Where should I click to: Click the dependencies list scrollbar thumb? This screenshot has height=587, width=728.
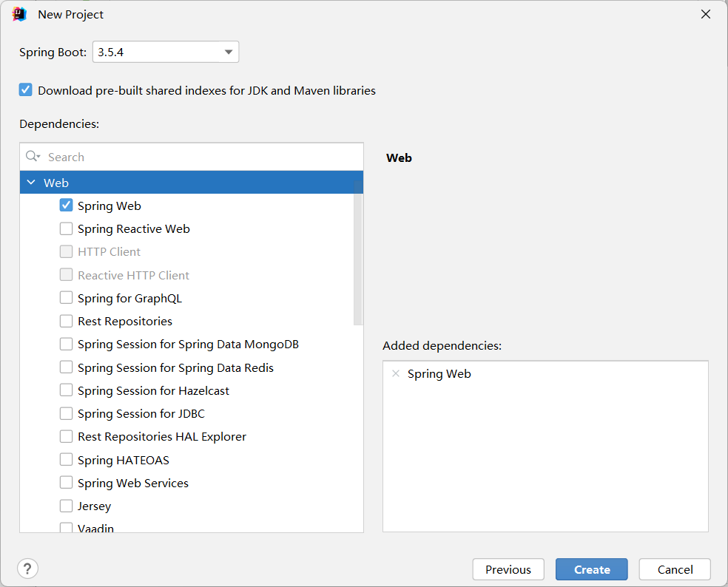[x=358, y=253]
